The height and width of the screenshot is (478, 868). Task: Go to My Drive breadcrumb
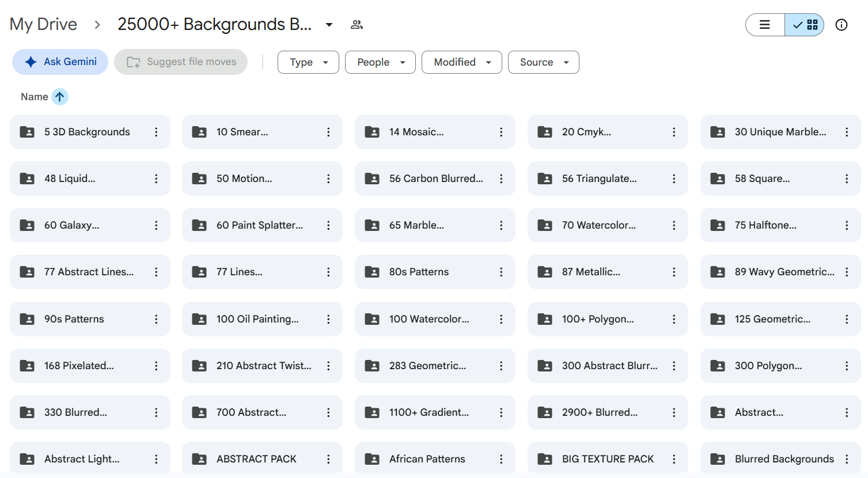coord(43,24)
